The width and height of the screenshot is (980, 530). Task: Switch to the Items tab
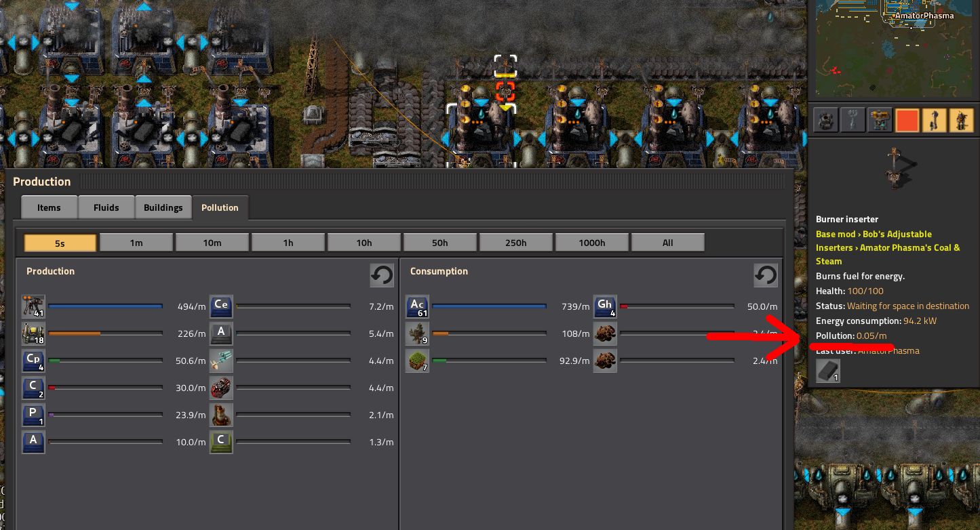[x=49, y=207]
